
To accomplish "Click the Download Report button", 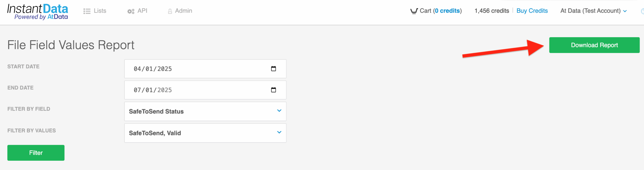I will [594, 45].
